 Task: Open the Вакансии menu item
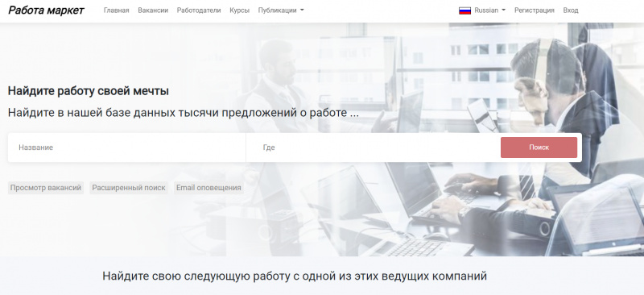[153, 10]
